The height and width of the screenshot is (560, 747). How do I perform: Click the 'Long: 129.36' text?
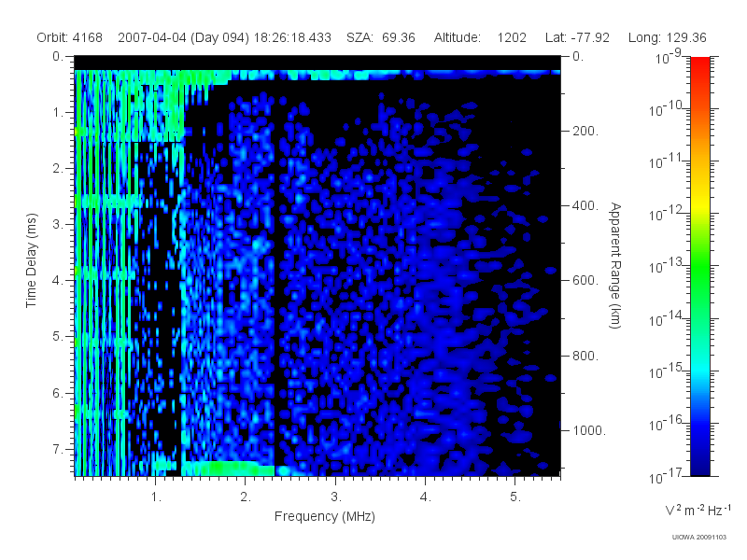click(667, 37)
